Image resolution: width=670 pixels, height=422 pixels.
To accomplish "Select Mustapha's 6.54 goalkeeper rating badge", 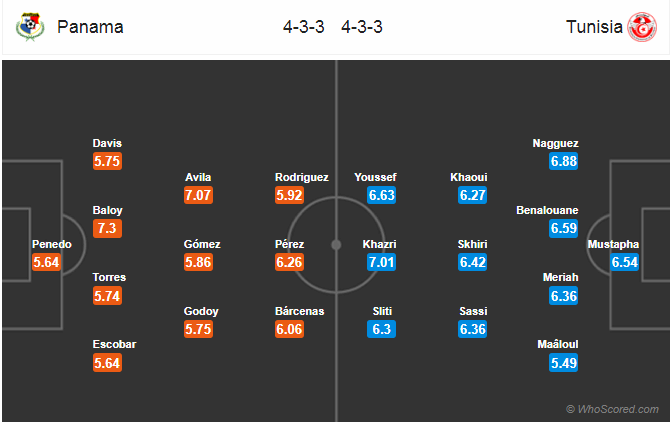I will [624, 262].
